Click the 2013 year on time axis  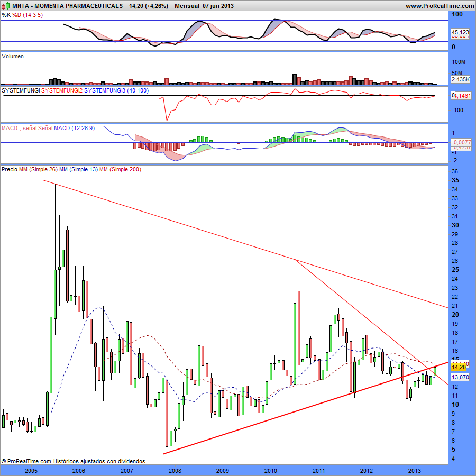[414, 471]
